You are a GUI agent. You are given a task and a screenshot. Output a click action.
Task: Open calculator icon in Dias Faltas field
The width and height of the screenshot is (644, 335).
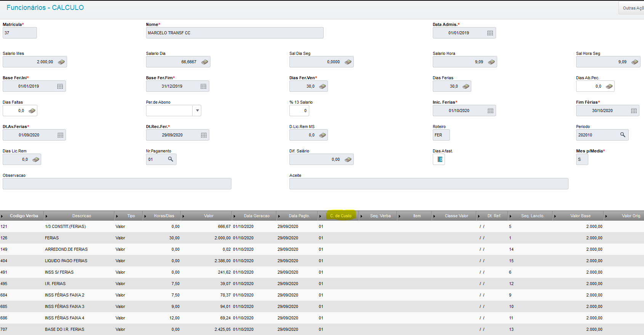[32, 111]
